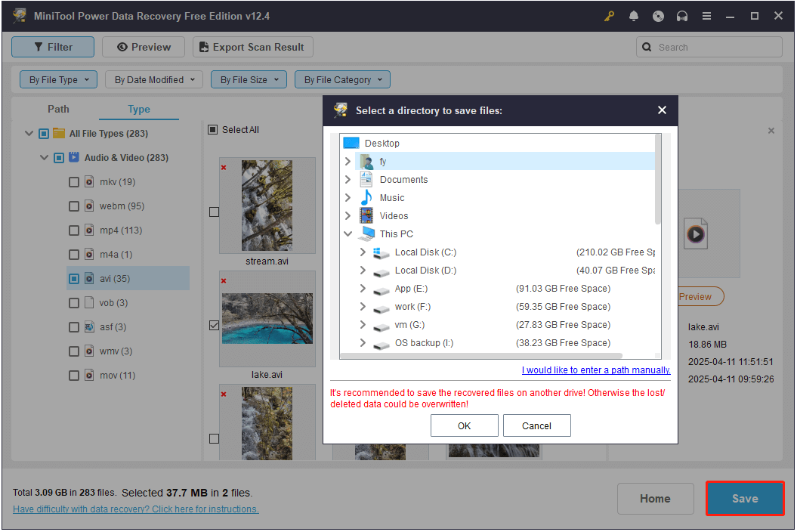Click the asf file type icon
This screenshot has width=797, height=532.
click(89, 326)
